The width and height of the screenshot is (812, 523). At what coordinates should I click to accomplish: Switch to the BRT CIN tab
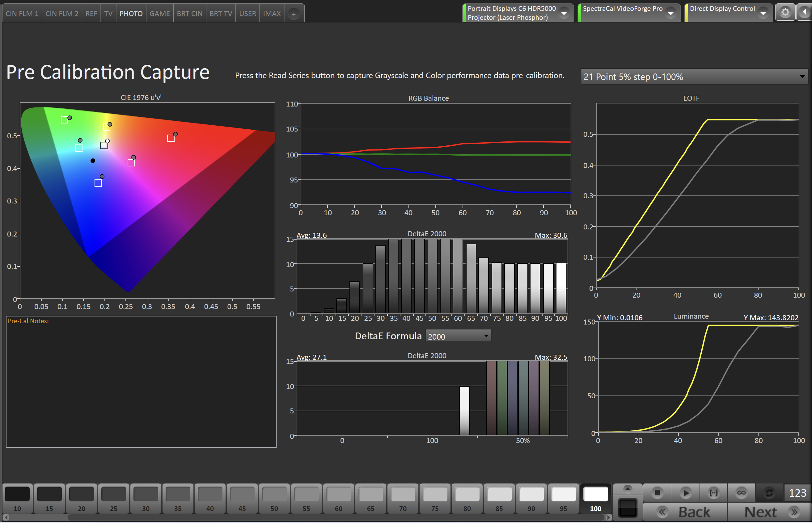pos(190,14)
